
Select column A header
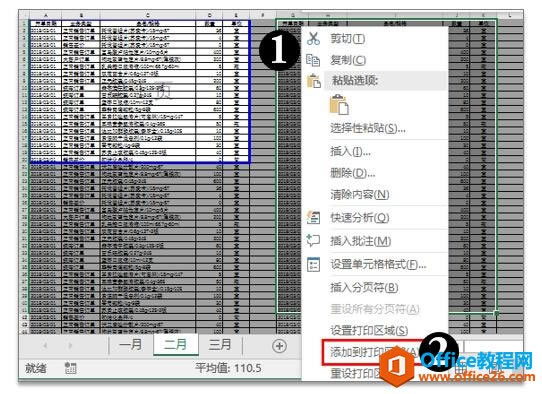click(x=46, y=15)
